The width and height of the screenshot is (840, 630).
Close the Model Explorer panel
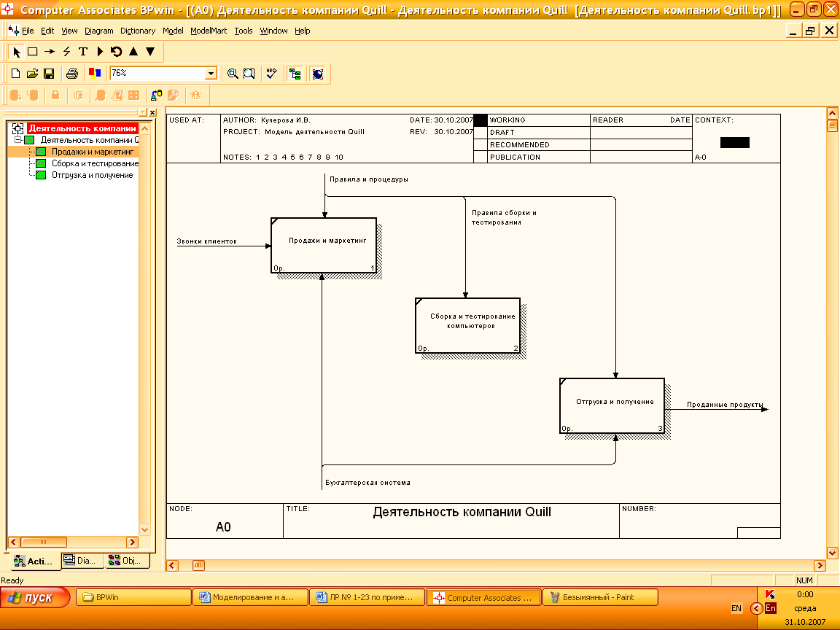point(152,112)
